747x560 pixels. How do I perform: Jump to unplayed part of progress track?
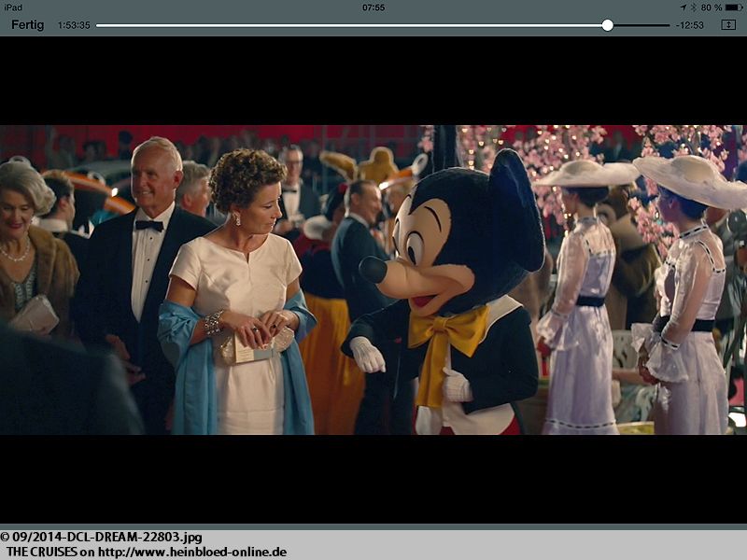coord(641,25)
